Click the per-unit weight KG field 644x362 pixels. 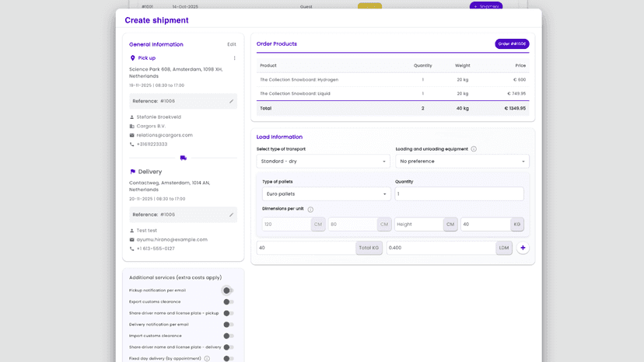click(485, 225)
